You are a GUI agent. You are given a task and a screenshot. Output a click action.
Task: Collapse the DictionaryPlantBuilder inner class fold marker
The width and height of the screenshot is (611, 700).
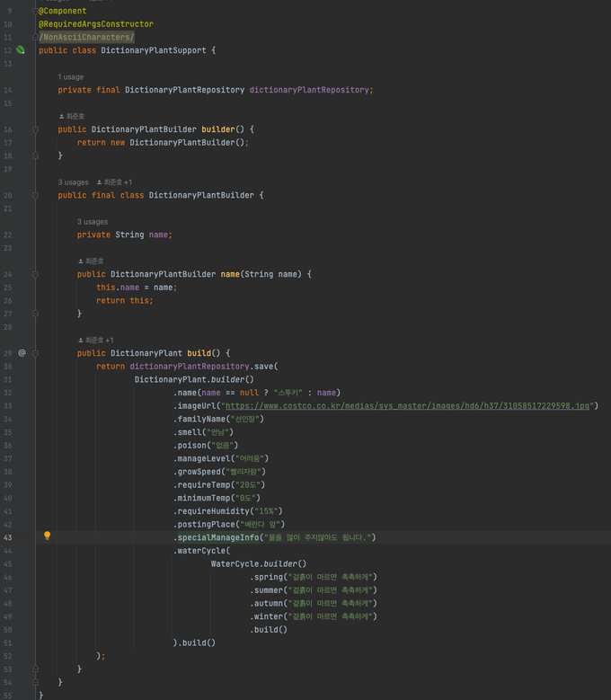(x=36, y=195)
